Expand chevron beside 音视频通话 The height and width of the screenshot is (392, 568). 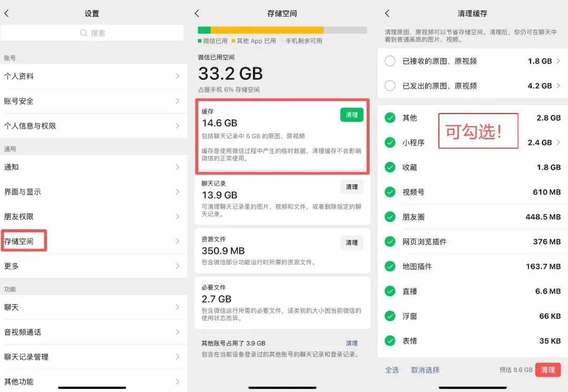pos(178,332)
